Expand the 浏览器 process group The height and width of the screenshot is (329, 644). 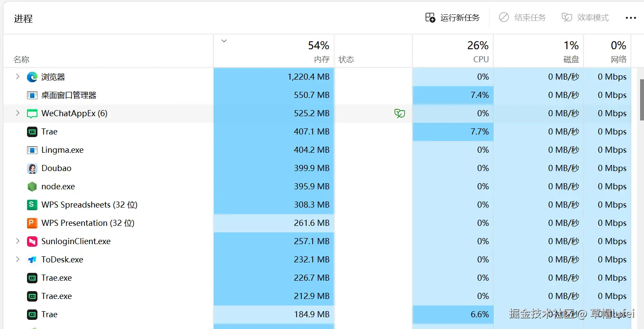[x=17, y=77]
